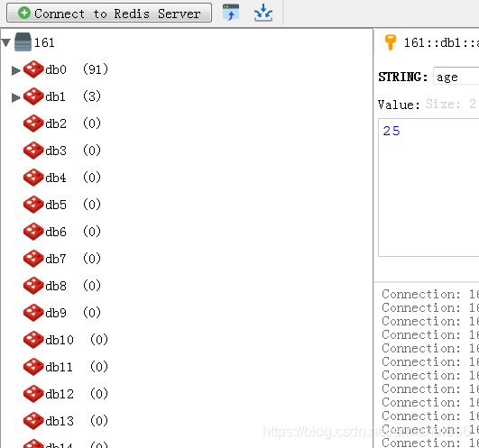Viewport: 479px width, 448px height.
Task: Click the db6 Redis database icon
Action: [x=33, y=232]
